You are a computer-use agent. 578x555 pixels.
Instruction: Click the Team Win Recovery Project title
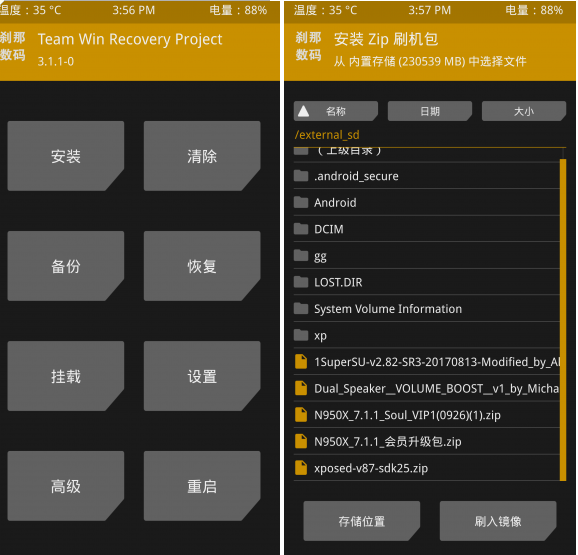130,39
